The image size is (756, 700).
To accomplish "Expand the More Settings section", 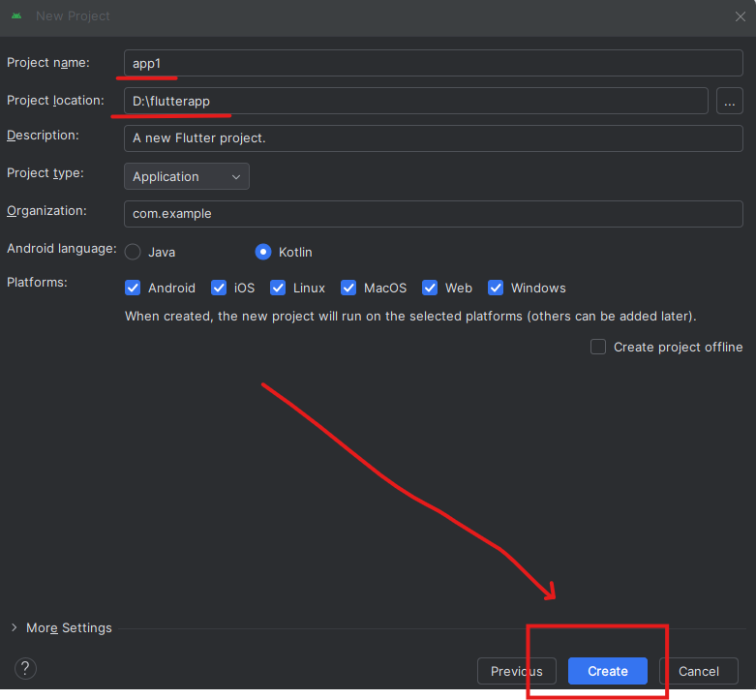I will [61, 627].
